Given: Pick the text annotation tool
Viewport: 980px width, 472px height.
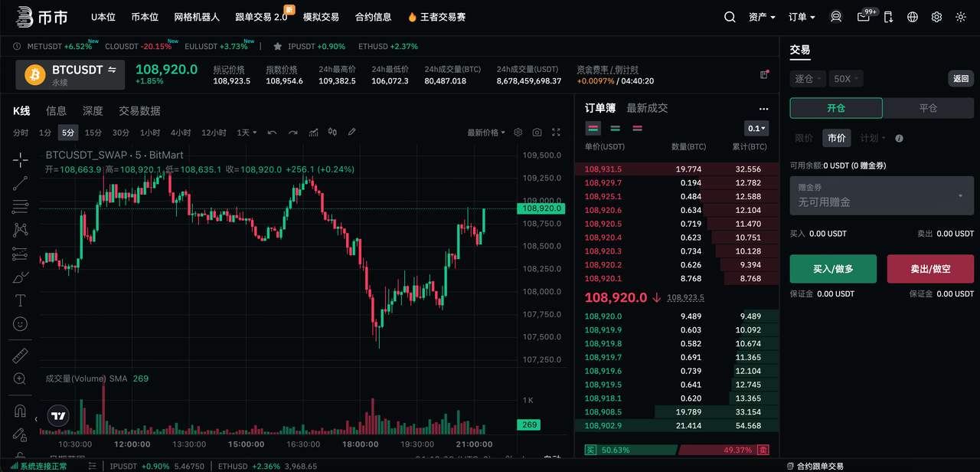Looking at the screenshot, I should tap(21, 300).
